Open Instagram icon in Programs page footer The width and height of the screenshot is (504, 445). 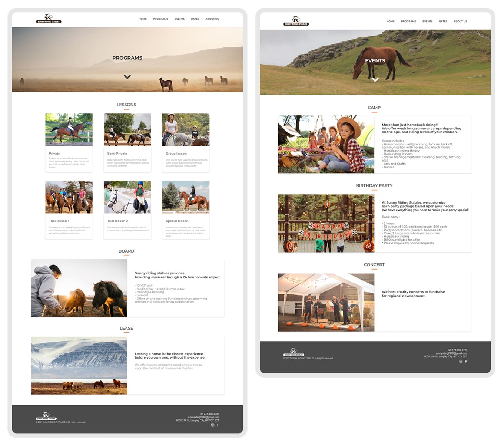(213, 425)
